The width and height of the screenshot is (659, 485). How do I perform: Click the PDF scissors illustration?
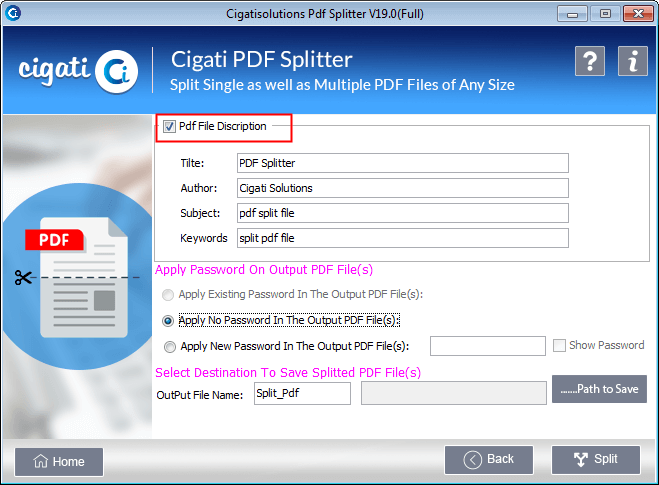tap(78, 277)
